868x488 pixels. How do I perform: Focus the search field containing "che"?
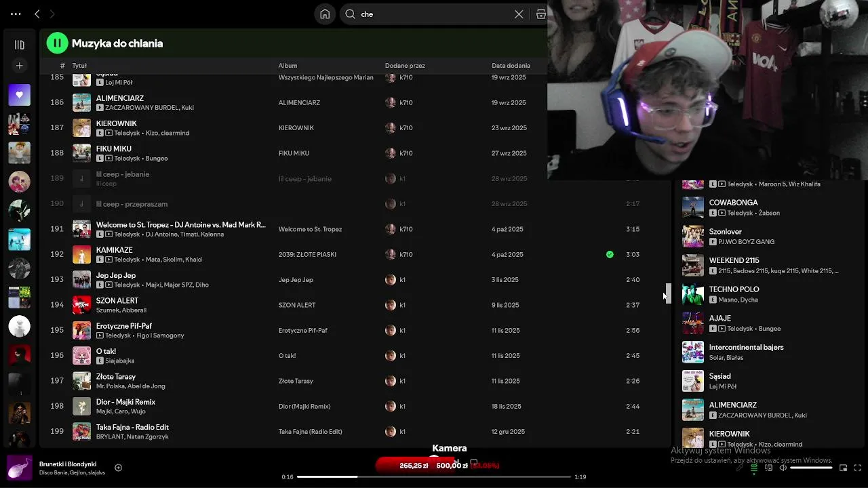coord(434,14)
